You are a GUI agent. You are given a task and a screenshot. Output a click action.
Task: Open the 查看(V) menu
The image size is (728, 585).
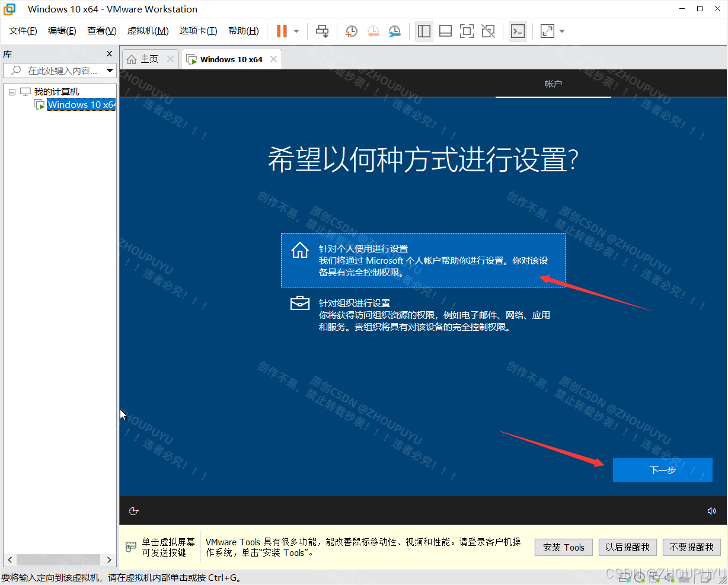[101, 31]
